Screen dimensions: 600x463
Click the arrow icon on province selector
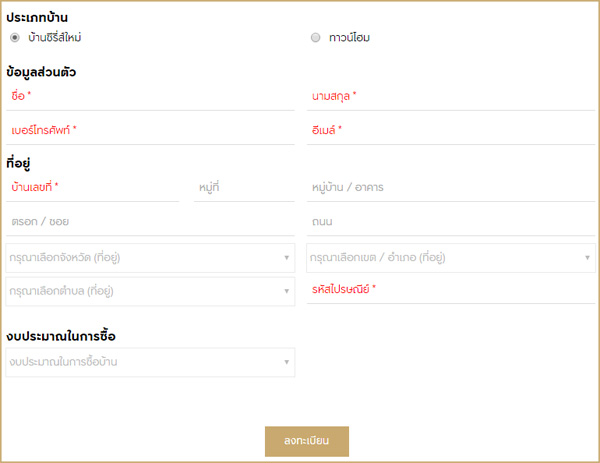pyautogui.click(x=287, y=258)
